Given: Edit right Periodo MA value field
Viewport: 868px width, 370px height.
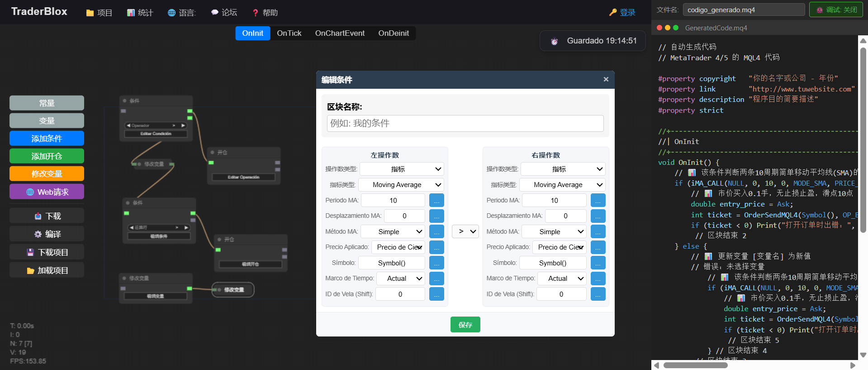Looking at the screenshot, I should [x=555, y=200].
